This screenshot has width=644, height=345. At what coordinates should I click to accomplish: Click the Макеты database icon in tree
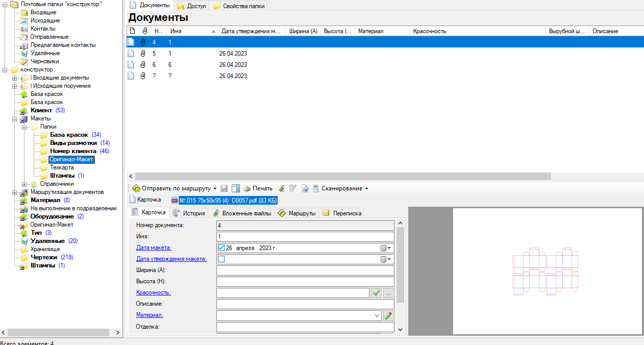coord(24,118)
